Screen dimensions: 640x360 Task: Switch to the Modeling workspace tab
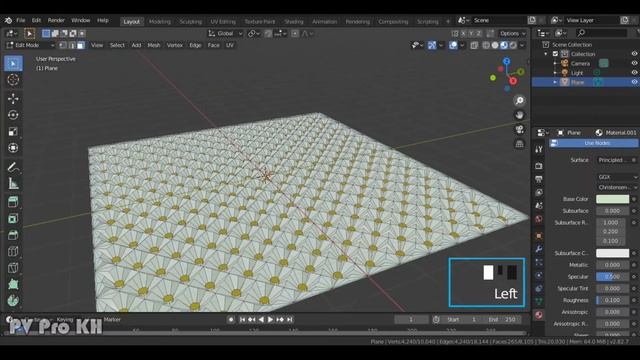click(160, 21)
